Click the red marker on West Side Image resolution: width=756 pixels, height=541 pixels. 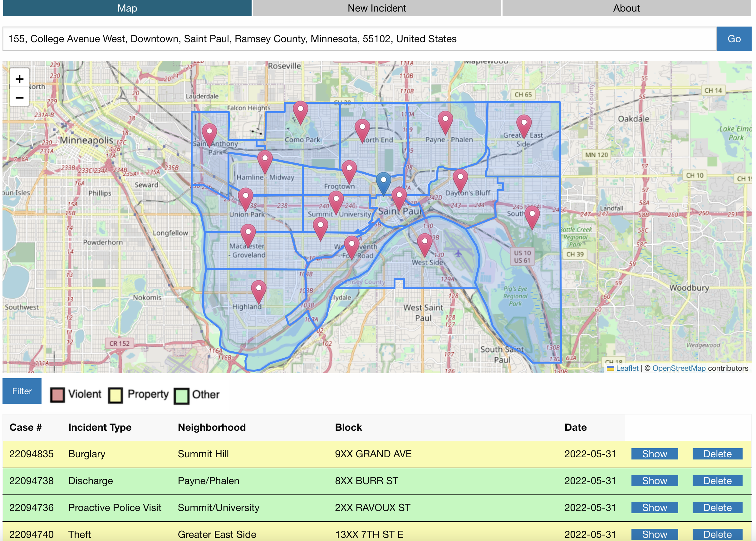pos(425,244)
